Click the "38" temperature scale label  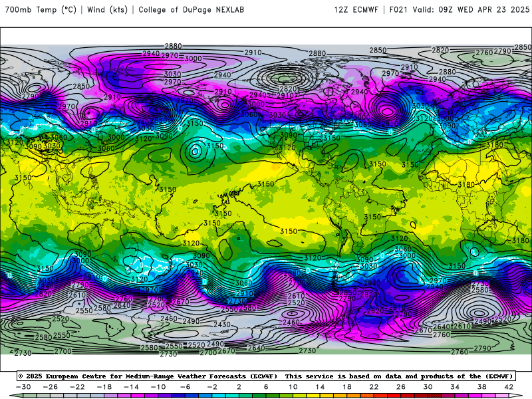click(481, 387)
